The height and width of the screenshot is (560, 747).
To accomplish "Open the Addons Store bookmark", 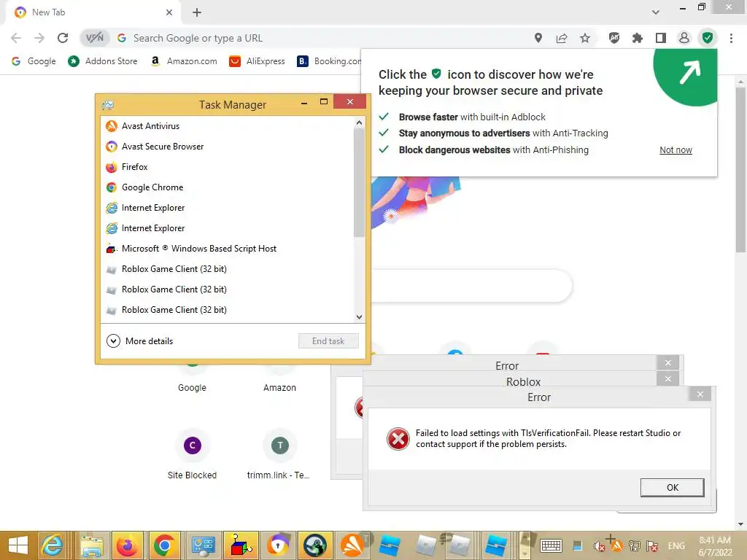I will (x=102, y=61).
